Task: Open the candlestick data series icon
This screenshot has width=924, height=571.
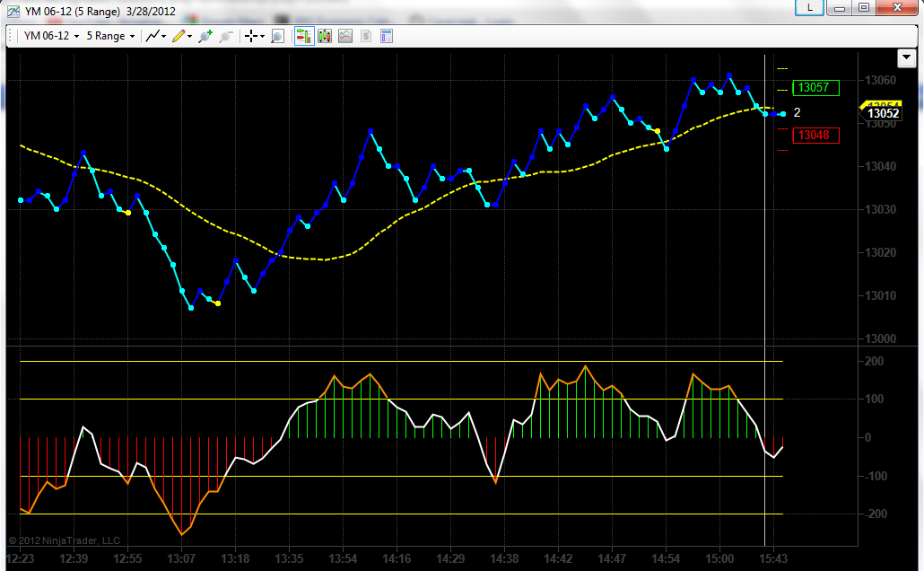Action: 325,36
